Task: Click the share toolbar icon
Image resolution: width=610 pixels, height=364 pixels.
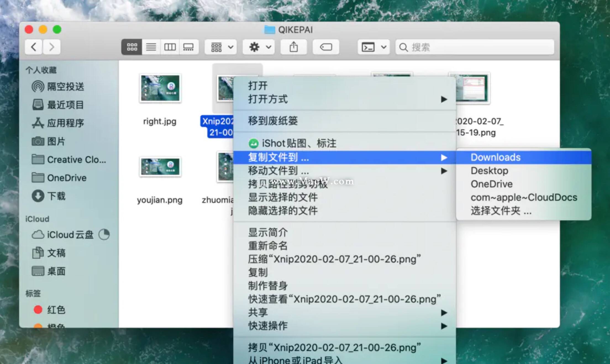Action: pos(293,47)
